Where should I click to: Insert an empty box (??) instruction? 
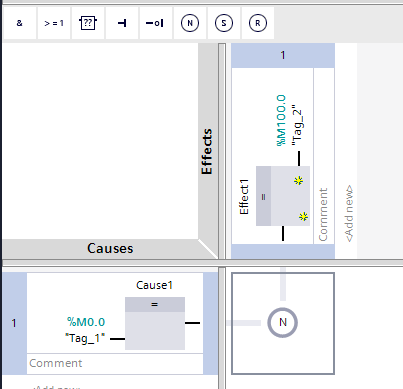[88, 23]
